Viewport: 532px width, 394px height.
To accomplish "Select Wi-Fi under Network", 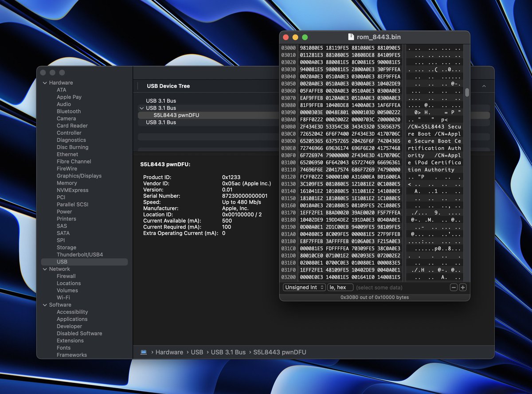I will pos(63,297).
